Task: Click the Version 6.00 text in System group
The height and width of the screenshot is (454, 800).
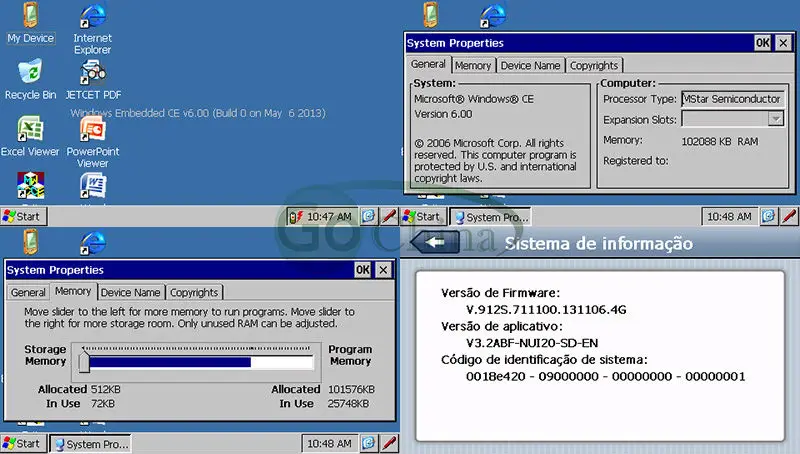Action: pyautogui.click(x=443, y=114)
